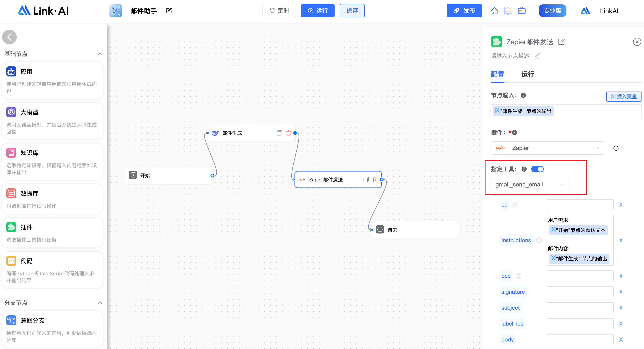Click the cc input field

tap(580, 205)
